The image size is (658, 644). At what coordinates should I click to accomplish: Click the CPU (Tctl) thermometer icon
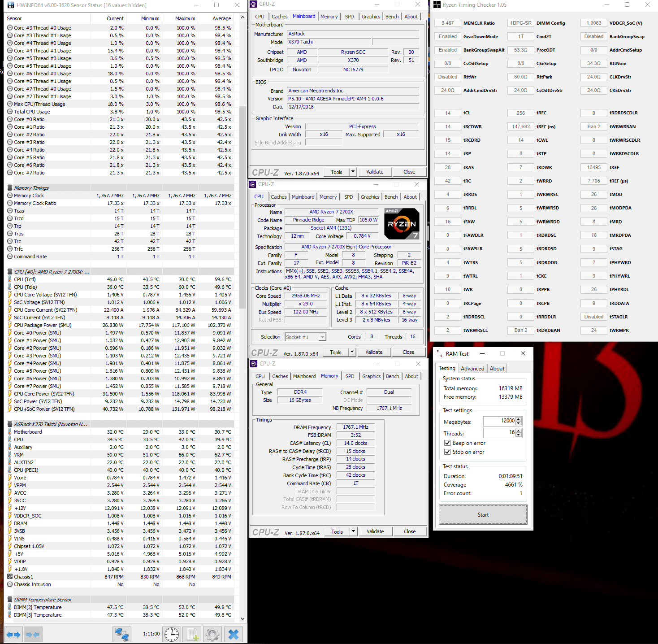pyautogui.click(x=10, y=279)
